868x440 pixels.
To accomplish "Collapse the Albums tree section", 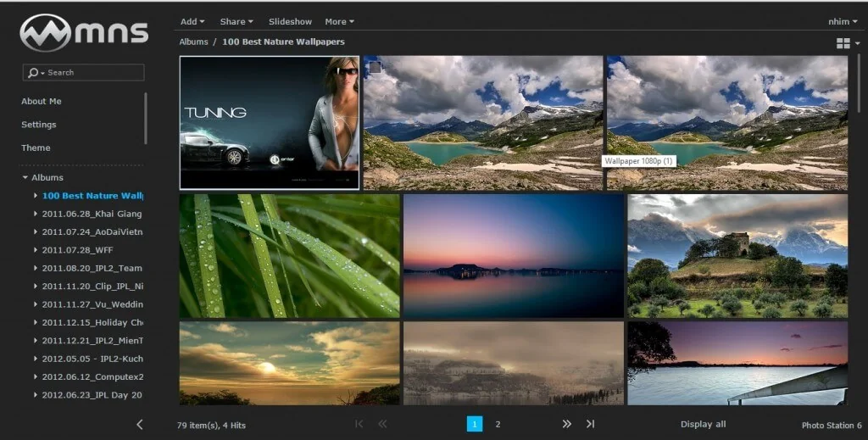I will pos(25,178).
